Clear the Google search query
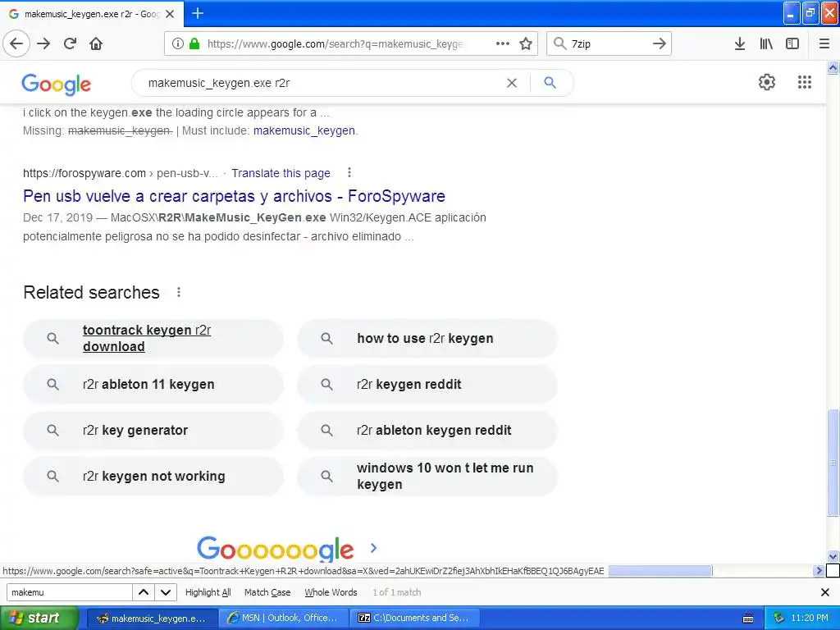840x630 pixels. click(512, 83)
